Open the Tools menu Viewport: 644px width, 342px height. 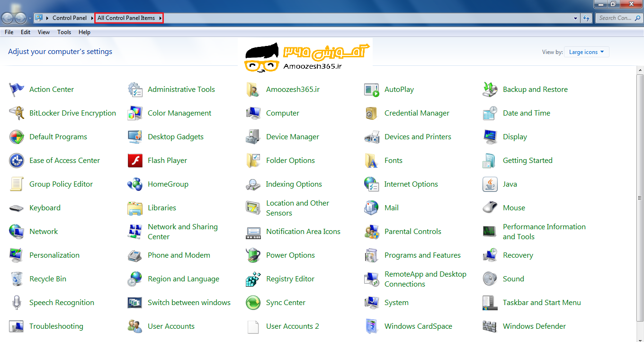tap(64, 32)
